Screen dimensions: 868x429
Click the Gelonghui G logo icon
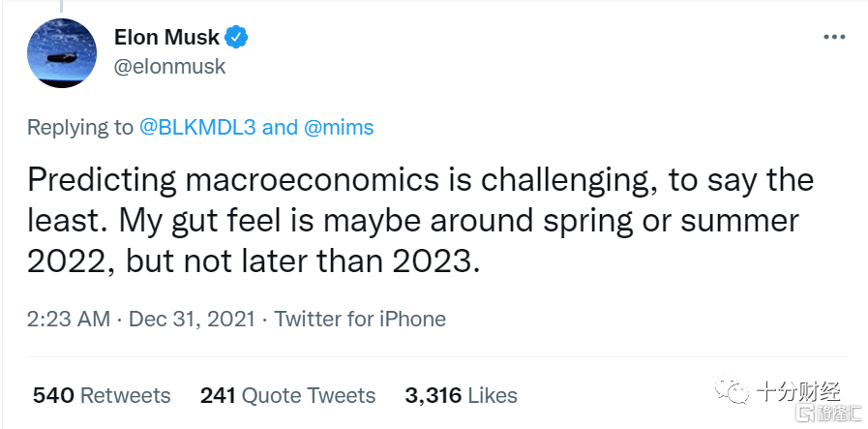804,413
